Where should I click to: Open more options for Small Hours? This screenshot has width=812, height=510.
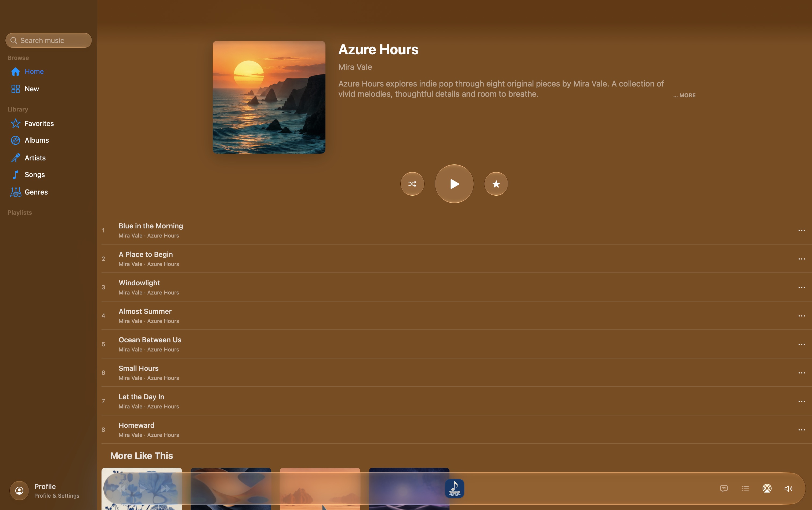[801, 373]
